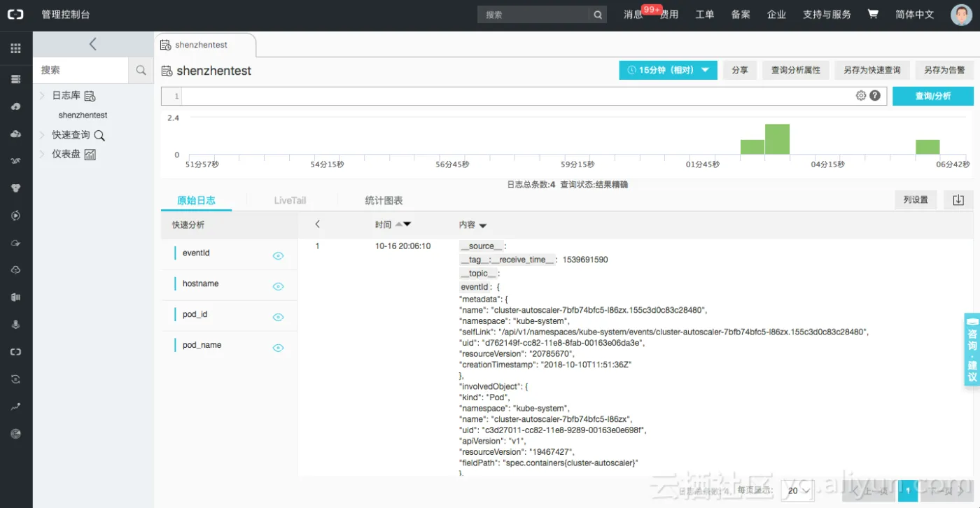Click the 管理控制台 title text
Screen dimensions: 980x508
point(66,14)
